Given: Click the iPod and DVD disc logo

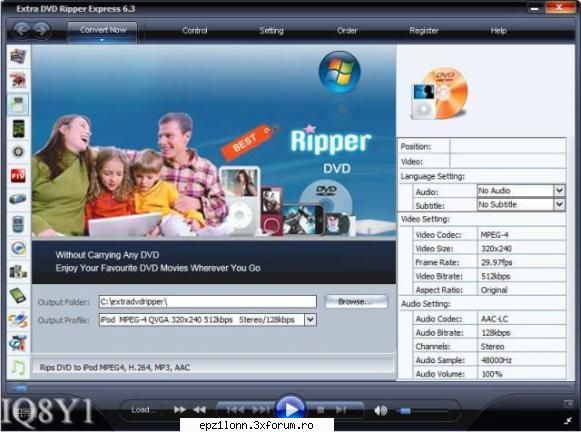Looking at the screenshot, I should coord(440,93).
